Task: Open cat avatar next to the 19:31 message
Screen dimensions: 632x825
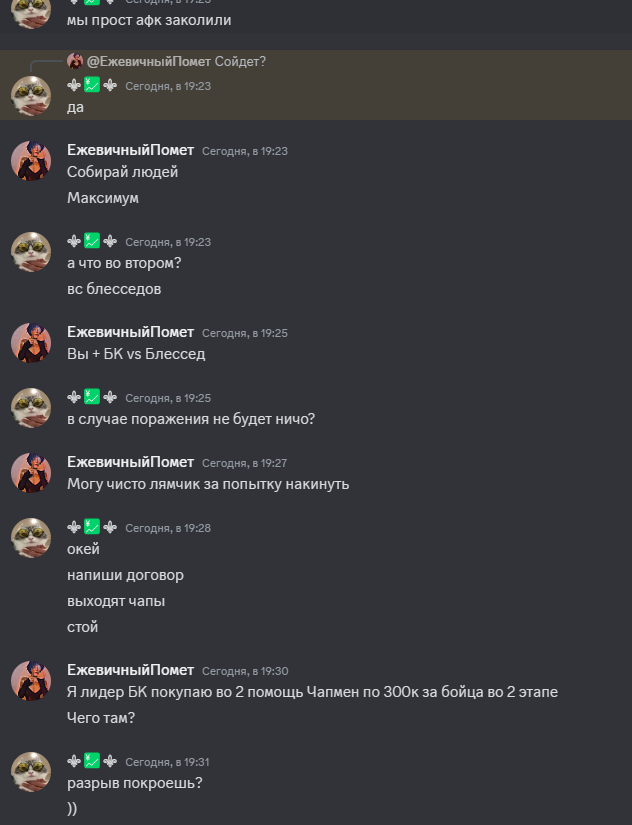Action: tap(31, 771)
